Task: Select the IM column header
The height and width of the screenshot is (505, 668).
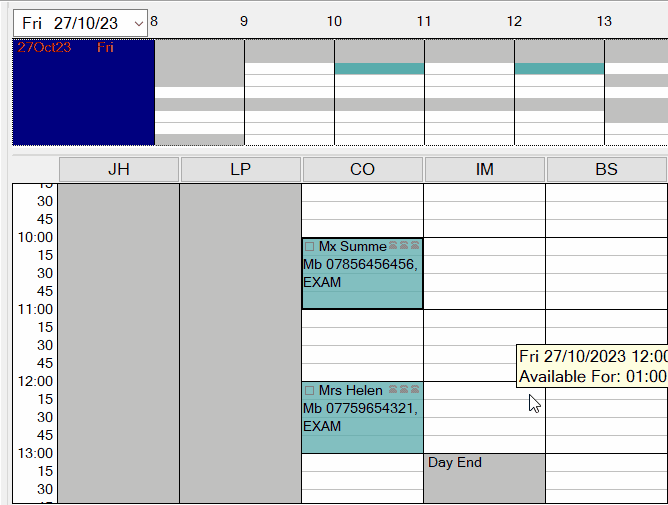Action: [484, 169]
